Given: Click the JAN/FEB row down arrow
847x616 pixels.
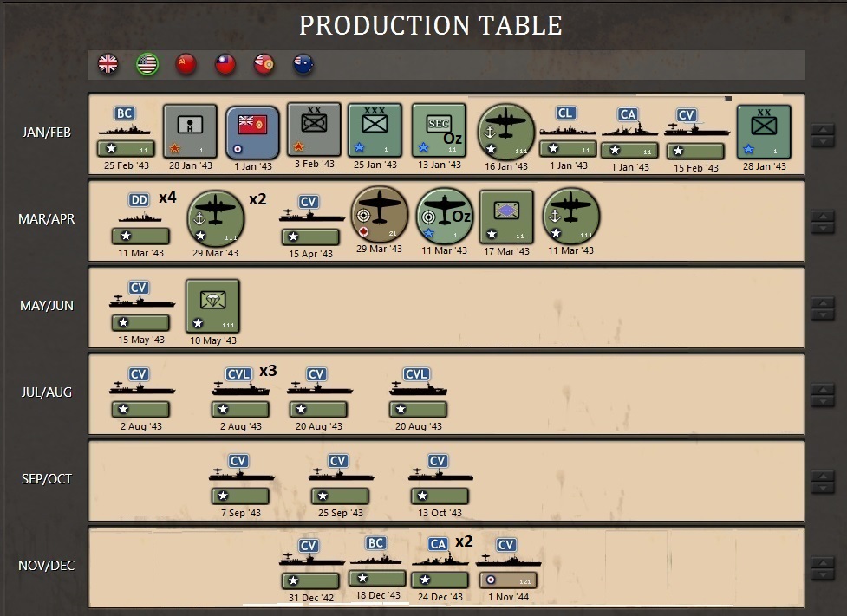Looking at the screenshot, I should (823, 141).
